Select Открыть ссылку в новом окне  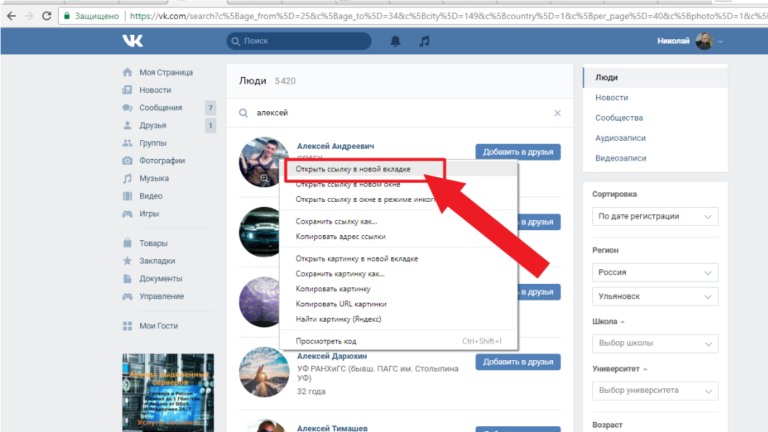coord(399,184)
